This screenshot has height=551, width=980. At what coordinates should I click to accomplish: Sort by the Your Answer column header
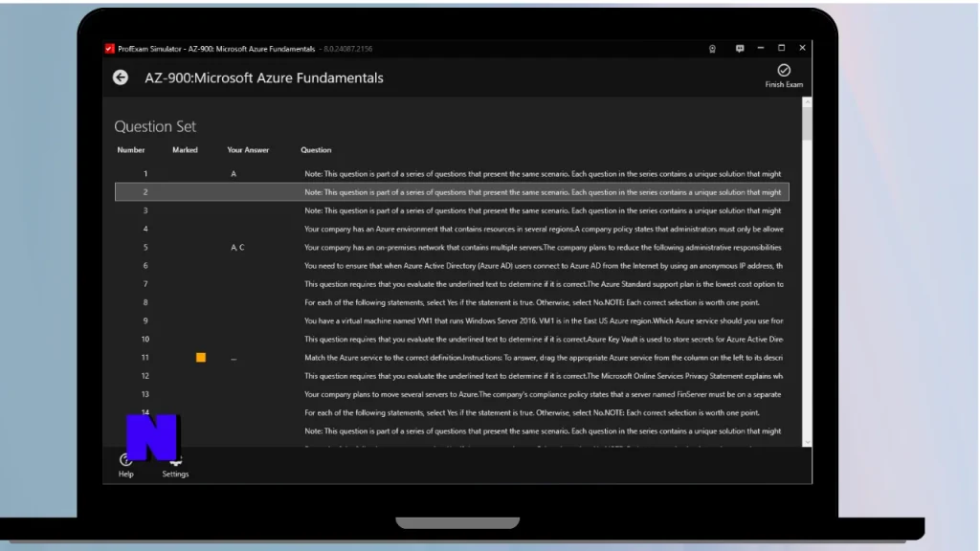[x=248, y=150]
